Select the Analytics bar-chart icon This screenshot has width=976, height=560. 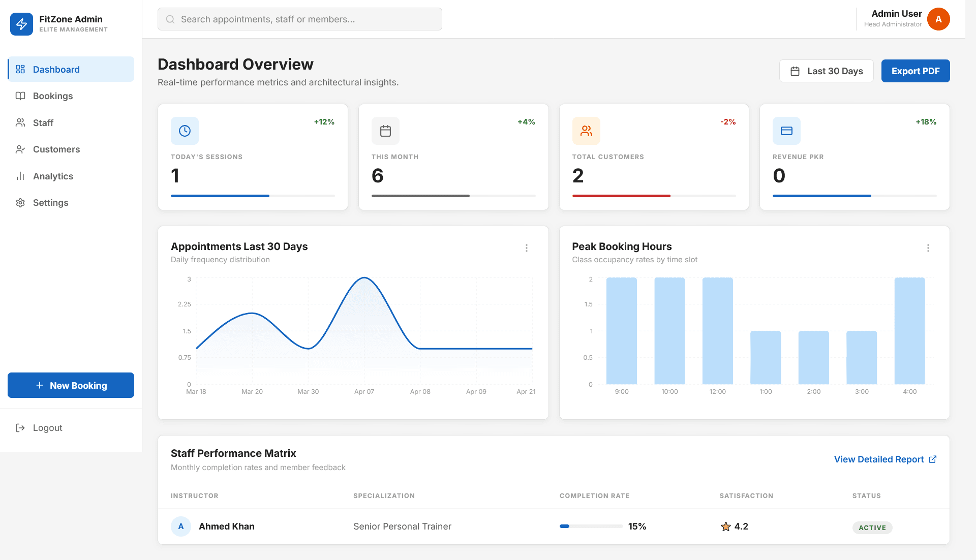pyautogui.click(x=20, y=176)
